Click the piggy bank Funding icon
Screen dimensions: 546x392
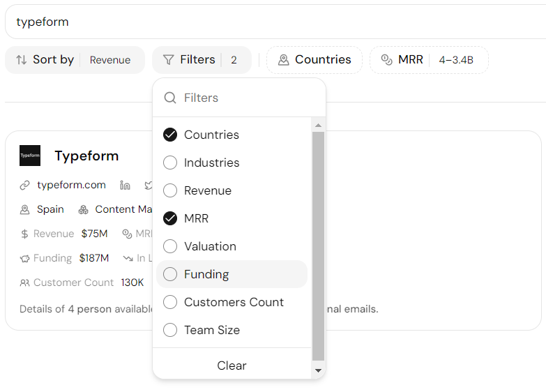point(24,259)
